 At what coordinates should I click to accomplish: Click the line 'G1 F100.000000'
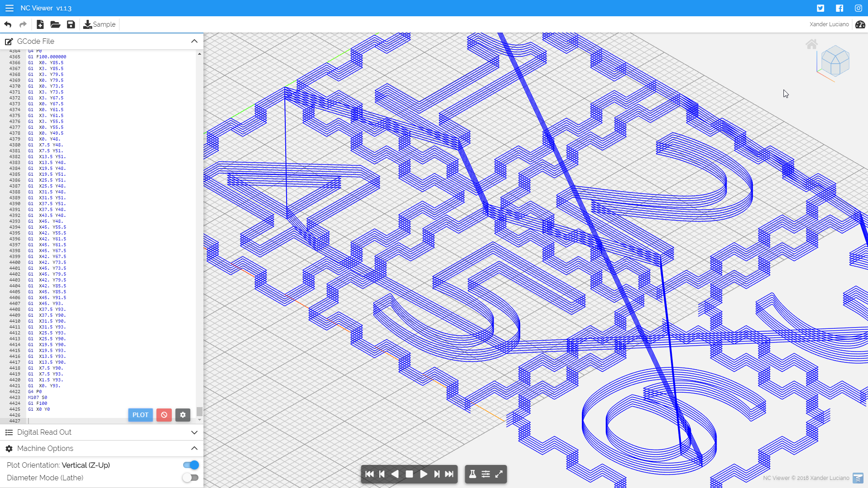click(x=47, y=57)
